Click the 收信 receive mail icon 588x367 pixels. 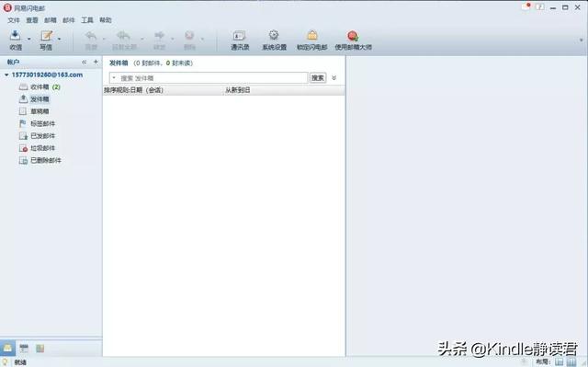[x=15, y=36]
